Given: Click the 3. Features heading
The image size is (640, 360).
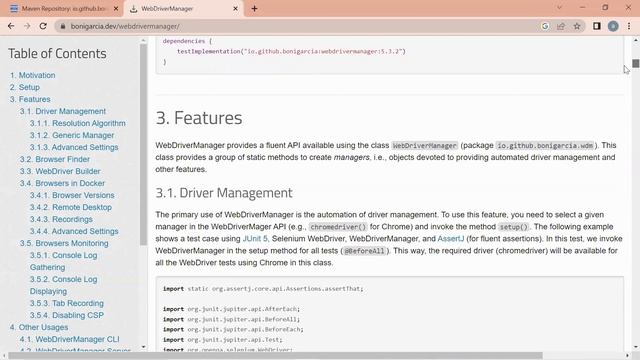Looking at the screenshot, I should [199, 118].
